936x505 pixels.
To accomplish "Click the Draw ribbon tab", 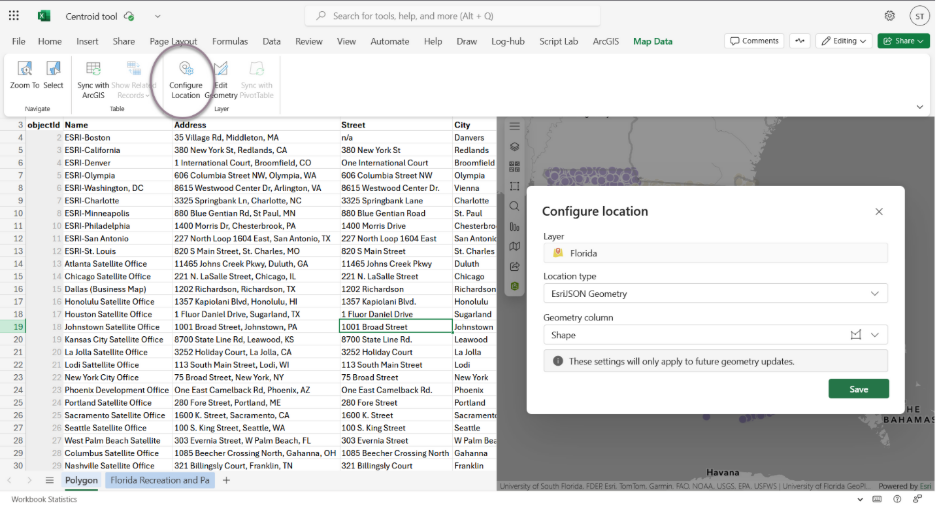I will point(466,41).
